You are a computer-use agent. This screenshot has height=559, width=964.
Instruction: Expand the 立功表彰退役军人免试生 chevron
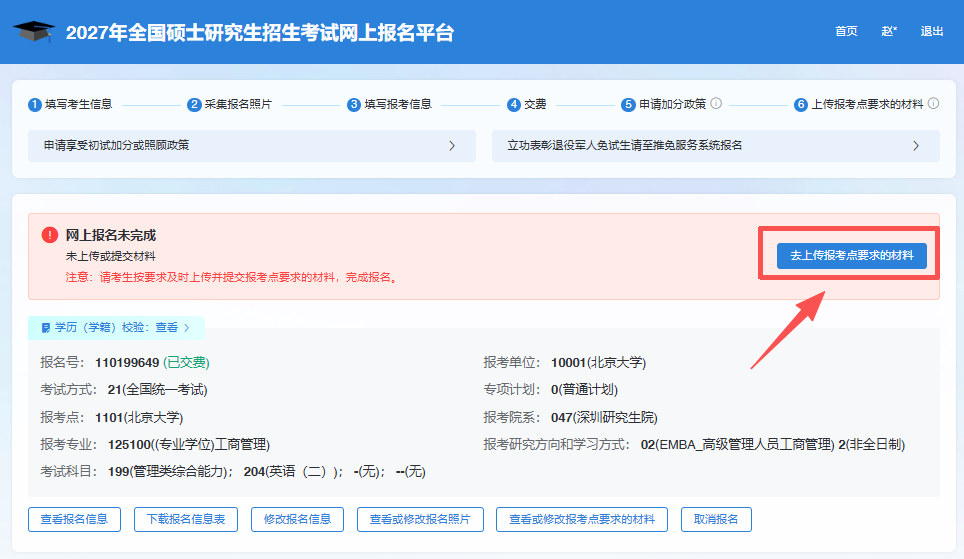916,146
